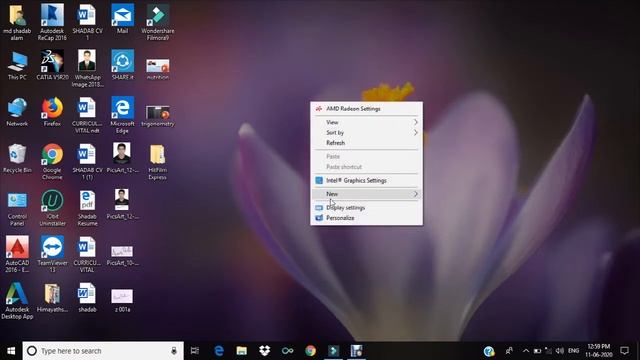Expand the New submenu arrow
This screenshot has width=640, height=360.
tap(416, 194)
